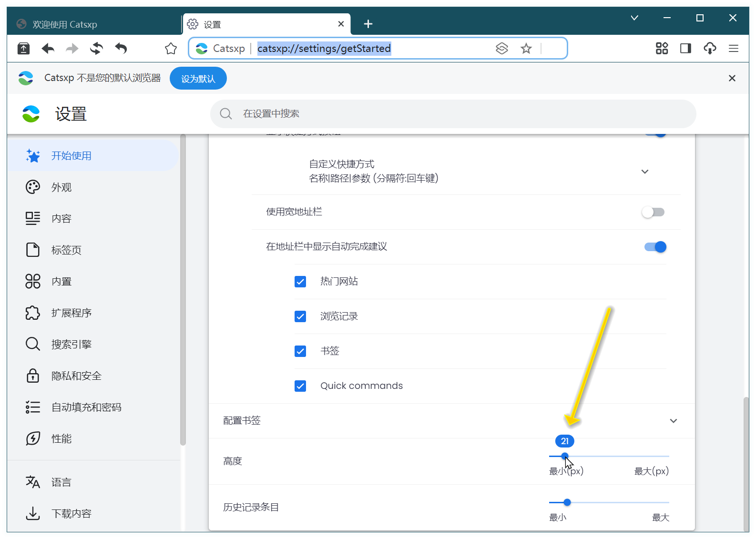Click the gauge icon for 性能
The image size is (756, 539).
click(x=33, y=438)
